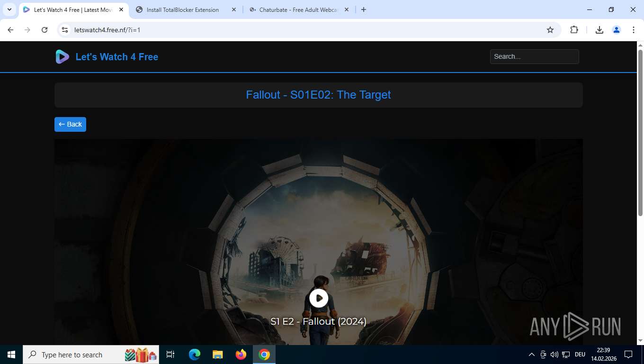Switch to the Chaturbate tab

click(298, 9)
